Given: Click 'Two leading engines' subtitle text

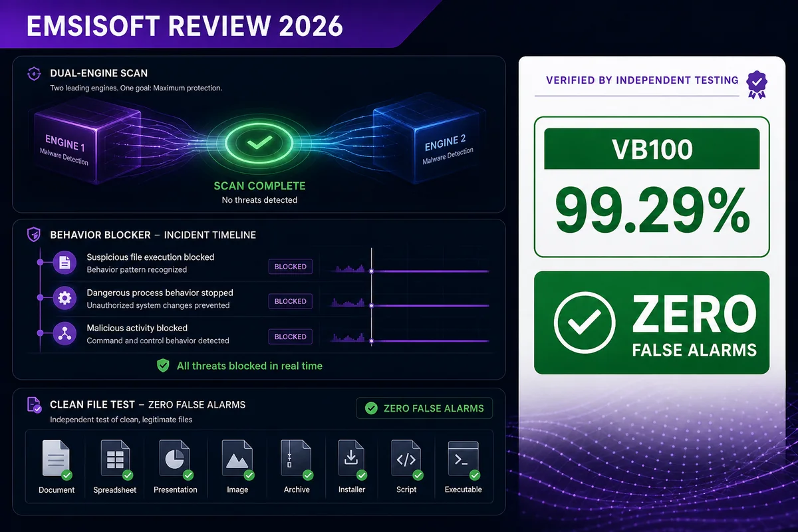Looking at the screenshot, I should pos(136,88).
